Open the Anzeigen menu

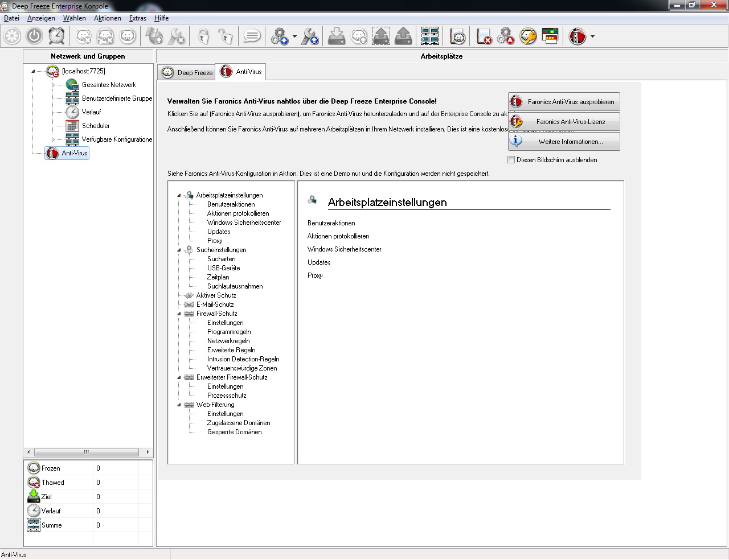(x=41, y=18)
